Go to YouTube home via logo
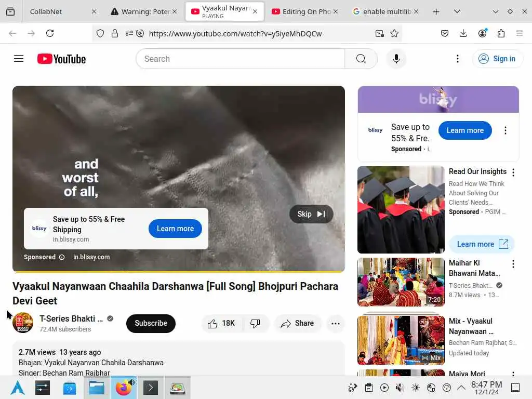 click(x=61, y=59)
